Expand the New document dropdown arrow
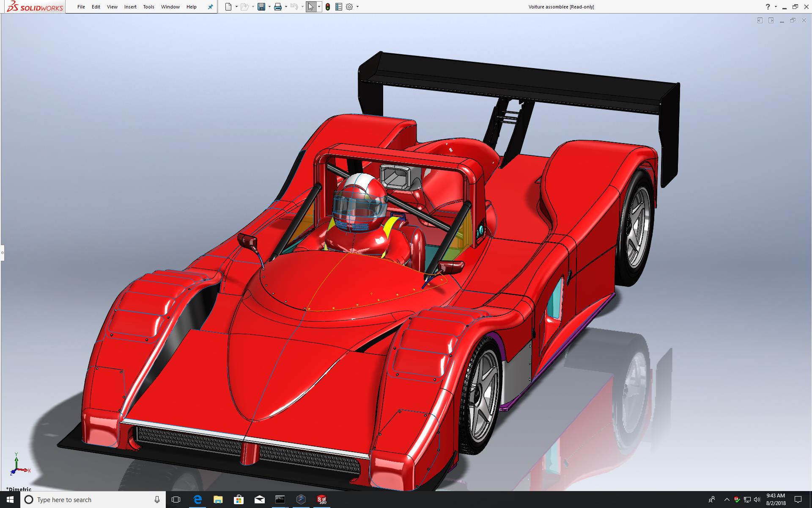 [x=236, y=7]
